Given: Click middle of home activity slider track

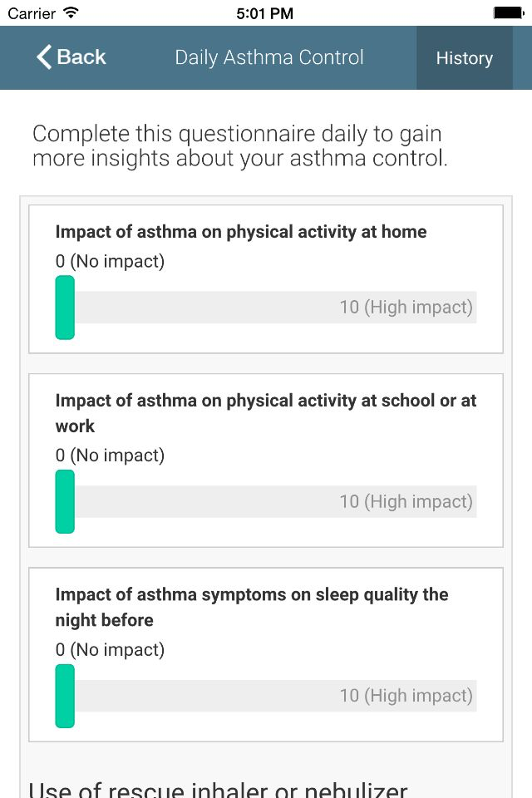Looking at the screenshot, I should point(266,308).
